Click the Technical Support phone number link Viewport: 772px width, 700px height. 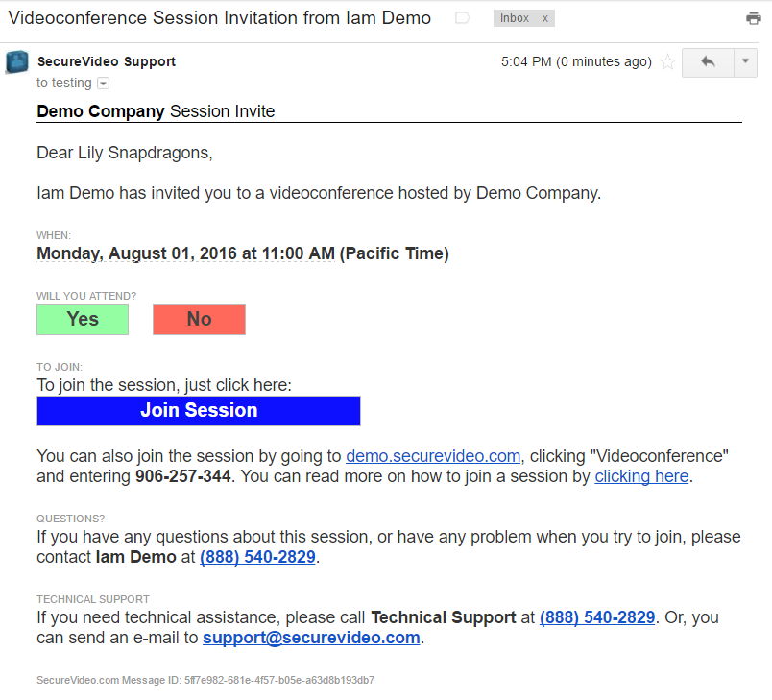[597, 617]
